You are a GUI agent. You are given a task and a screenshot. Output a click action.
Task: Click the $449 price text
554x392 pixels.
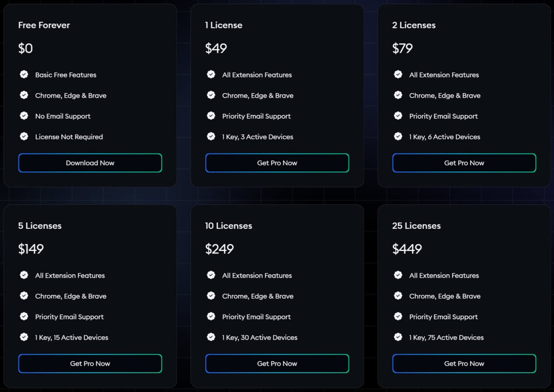click(x=407, y=249)
